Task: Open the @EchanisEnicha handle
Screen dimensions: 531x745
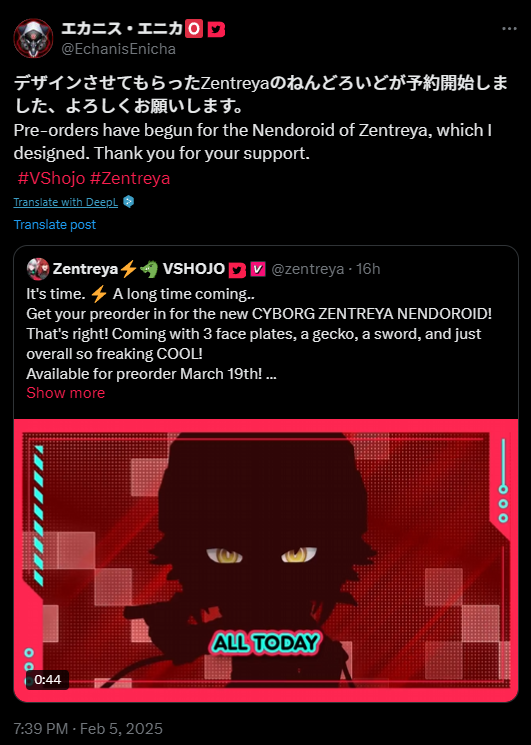Action: click(x=119, y=49)
